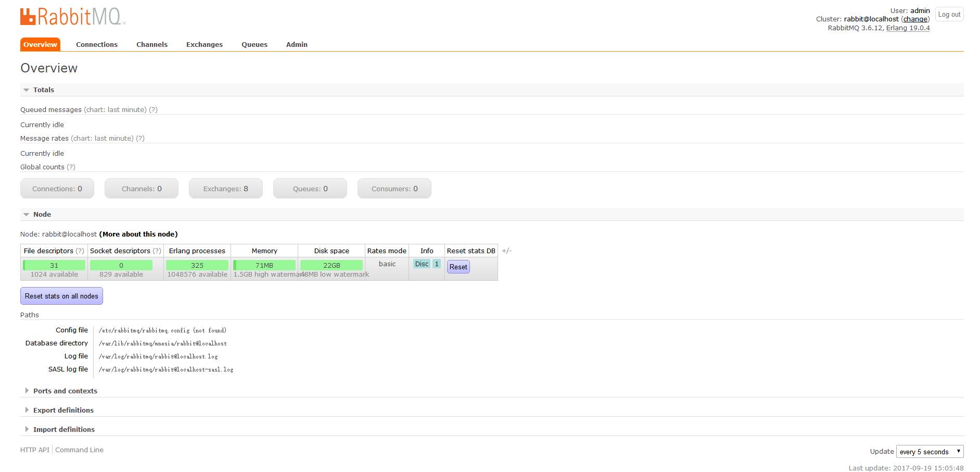Image resolution: width=980 pixels, height=472 pixels.
Task: Show help for Global counts
Action: (71, 167)
